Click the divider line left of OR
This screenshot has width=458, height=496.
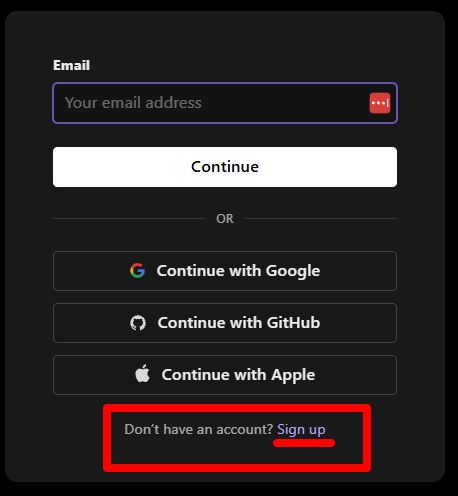click(129, 219)
